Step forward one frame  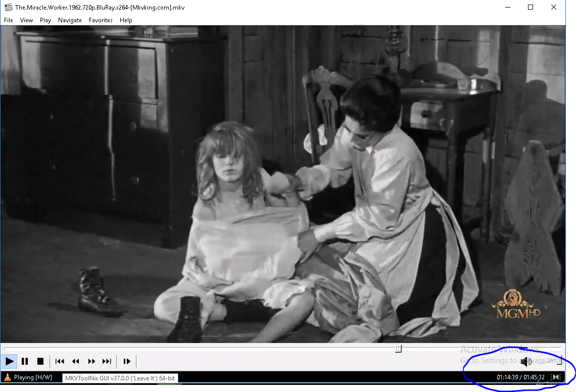127,362
